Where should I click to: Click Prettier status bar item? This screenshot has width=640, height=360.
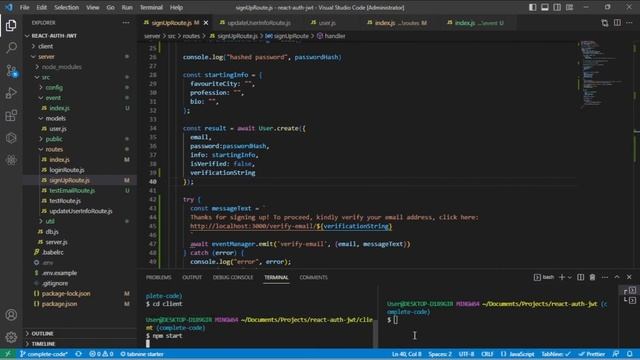(592, 354)
